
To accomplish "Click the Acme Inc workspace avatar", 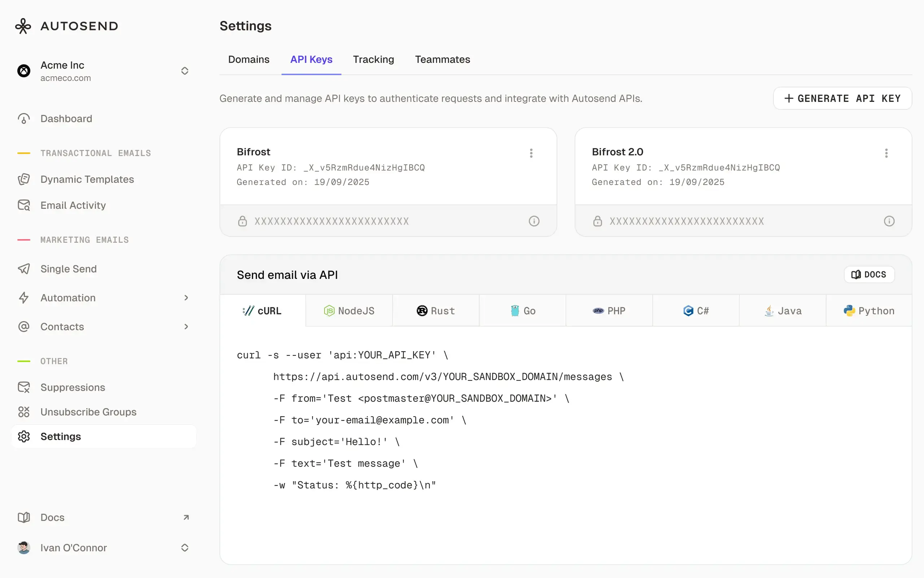I will coord(24,71).
